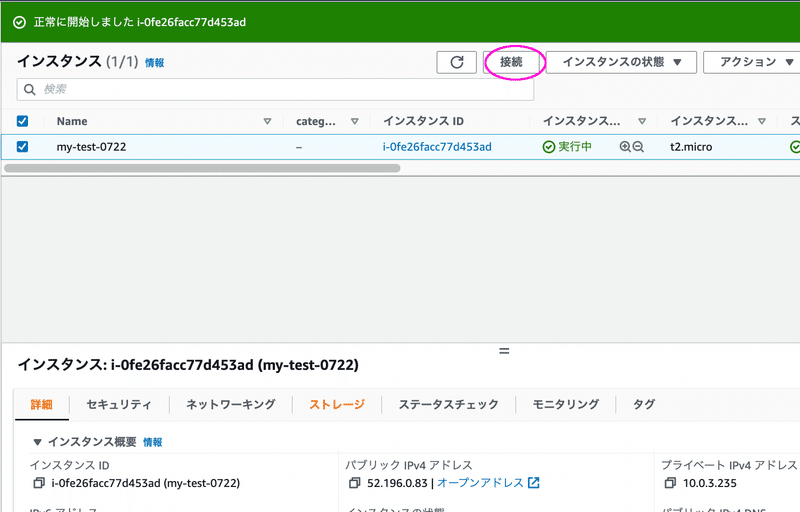The image size is (800, 512).
Task: Select the my-test-0722 name cell
Action: click(x=91, y=147)
